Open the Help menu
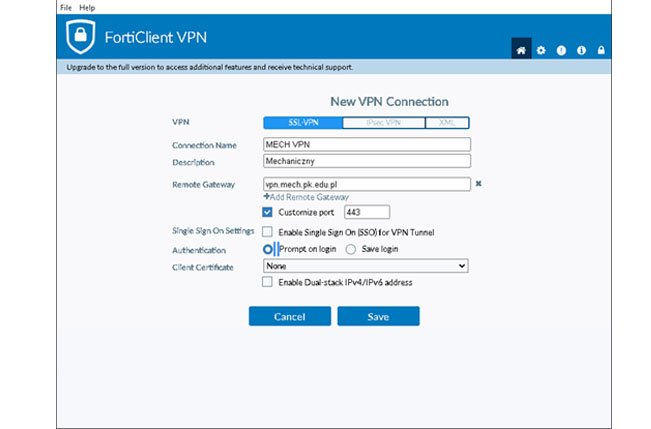The width and height of the screenshot is (651, 429). 87,7
